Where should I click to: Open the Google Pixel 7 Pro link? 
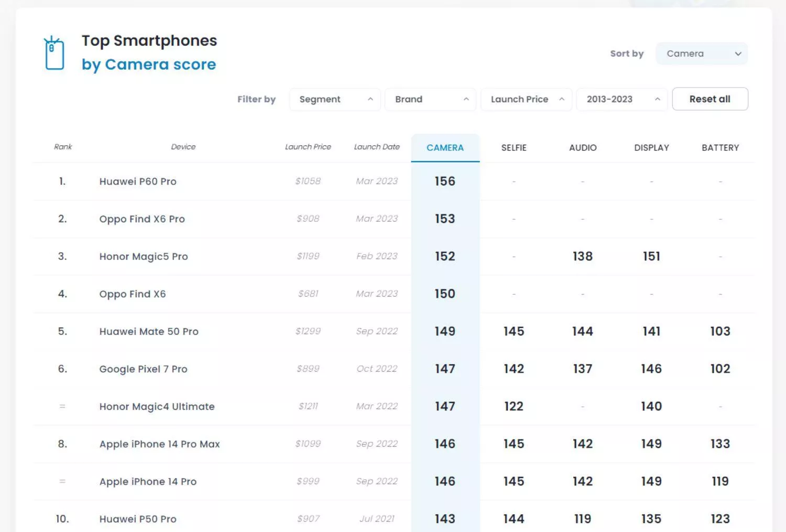[x=143, y=369]
